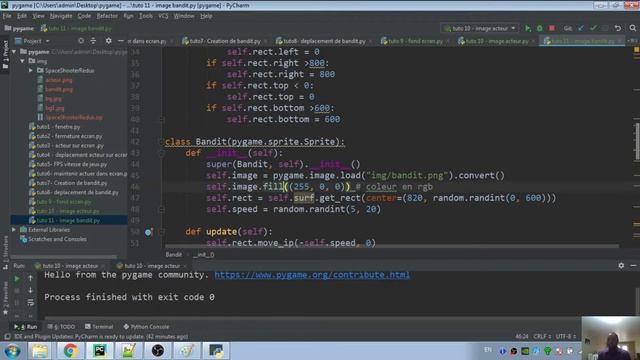This screenshot has width=640, height=360.
Task: Click the Bandit breadcrumb
Action: click(173, 254)
